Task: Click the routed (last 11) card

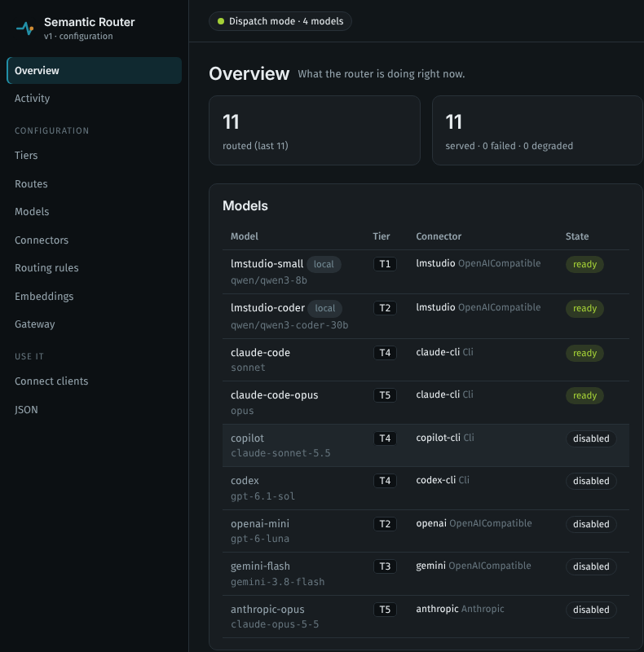Action: pyautogui.click(x=315, y=130)
